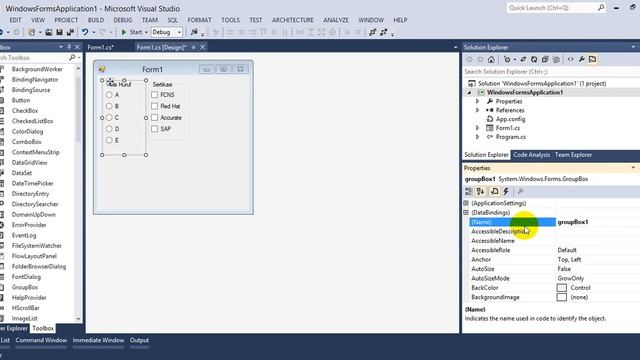This screenshot has height=360, width=640.
Task: Open the FORMAT menu
Action: [199, 20]
